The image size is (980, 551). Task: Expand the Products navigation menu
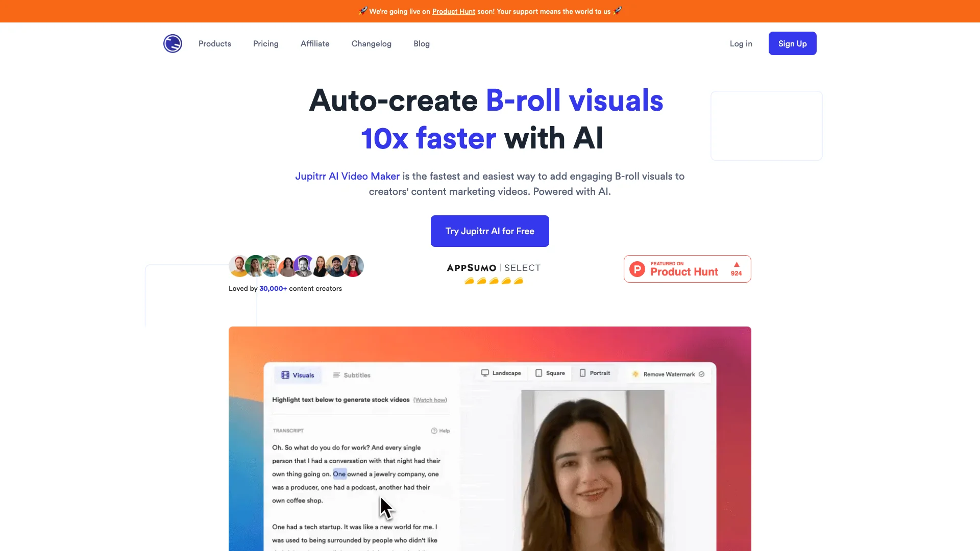(215, 43)
